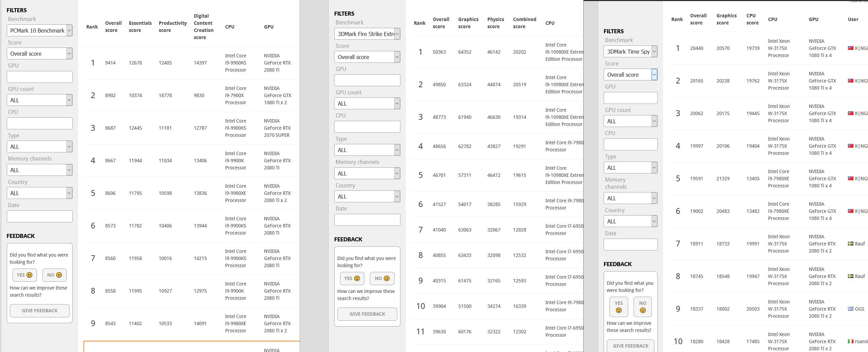868x352 pixels.
Task: Click the GPU input field in Fire Strike filters
Action: (367, 80)
